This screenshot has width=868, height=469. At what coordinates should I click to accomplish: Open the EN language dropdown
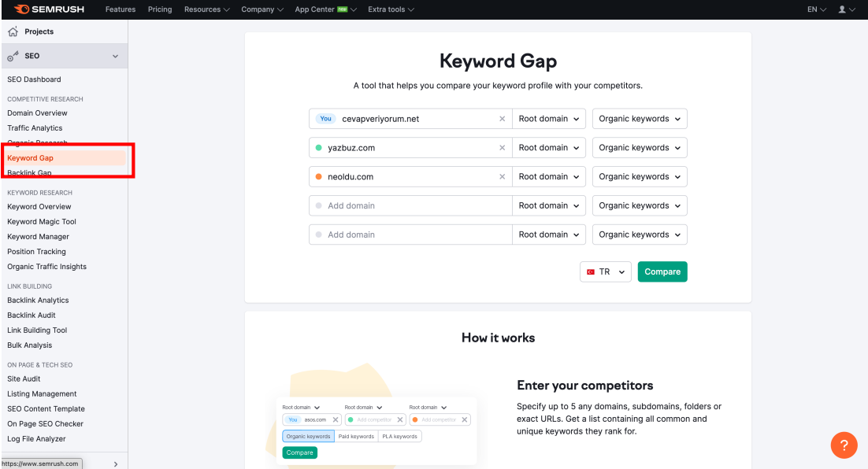(817, 9)
